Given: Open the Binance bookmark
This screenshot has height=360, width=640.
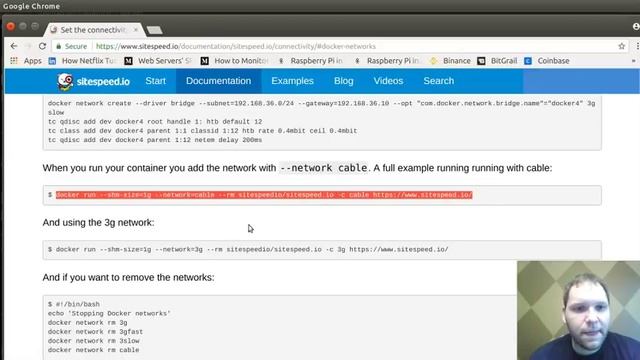Looking at the screenshot, I should 450,61.
